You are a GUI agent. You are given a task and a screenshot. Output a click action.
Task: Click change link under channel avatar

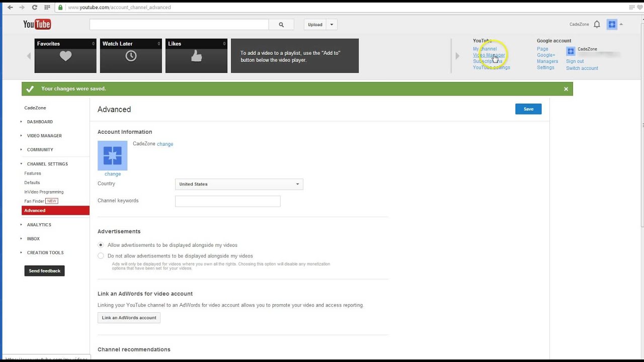113,174
